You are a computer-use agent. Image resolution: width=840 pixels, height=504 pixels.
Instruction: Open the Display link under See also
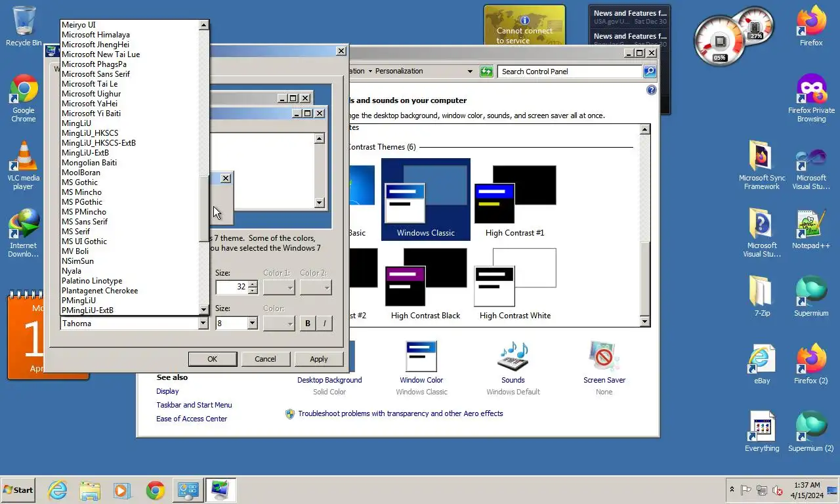167,391
